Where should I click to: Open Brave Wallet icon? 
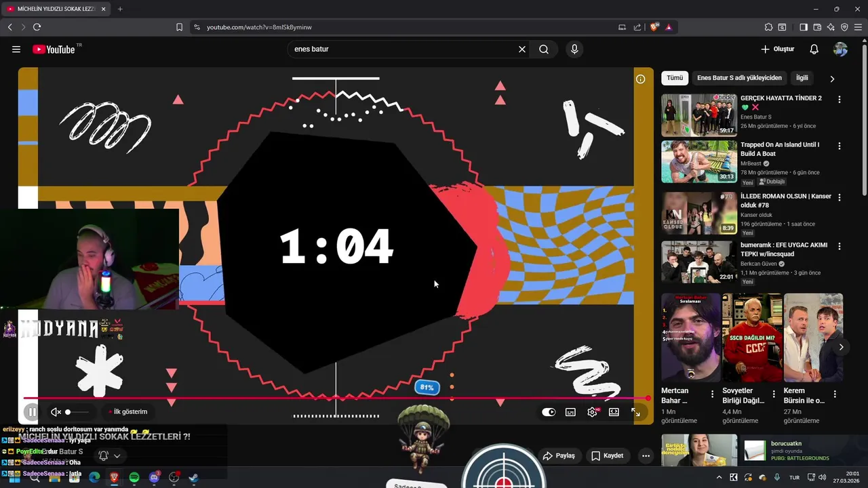tap(817, 27)
